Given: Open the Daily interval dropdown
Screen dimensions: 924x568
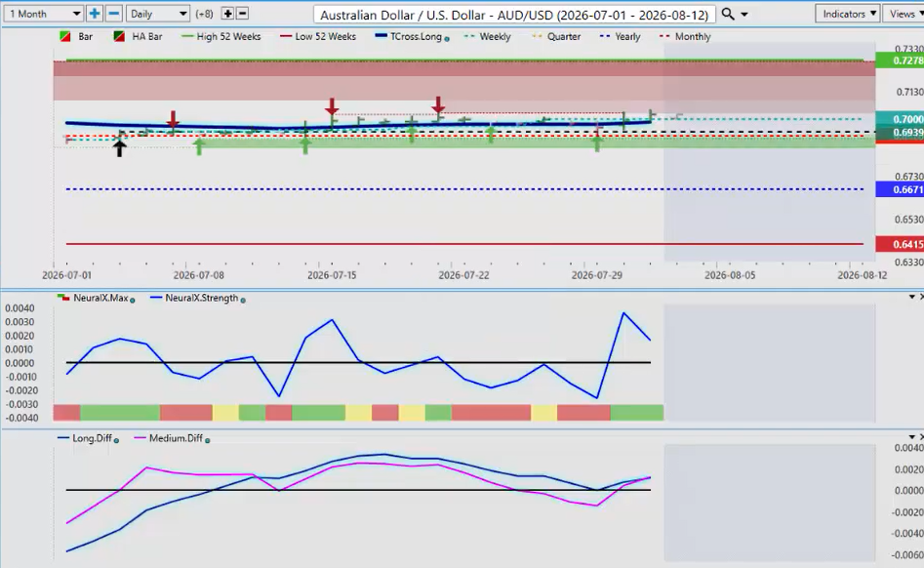Looking at the screenshot, I should pyautogui.click(x=157, y=14).
